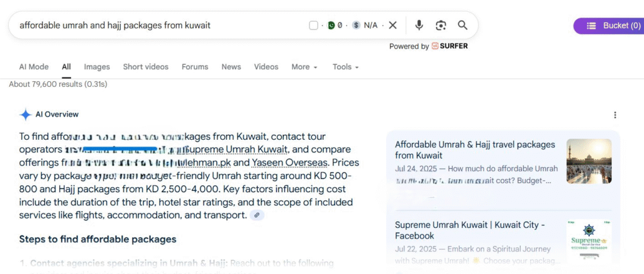
Task: Tick the Surfer keyword checkbox in the search bar
Action: tap(314, 26)
